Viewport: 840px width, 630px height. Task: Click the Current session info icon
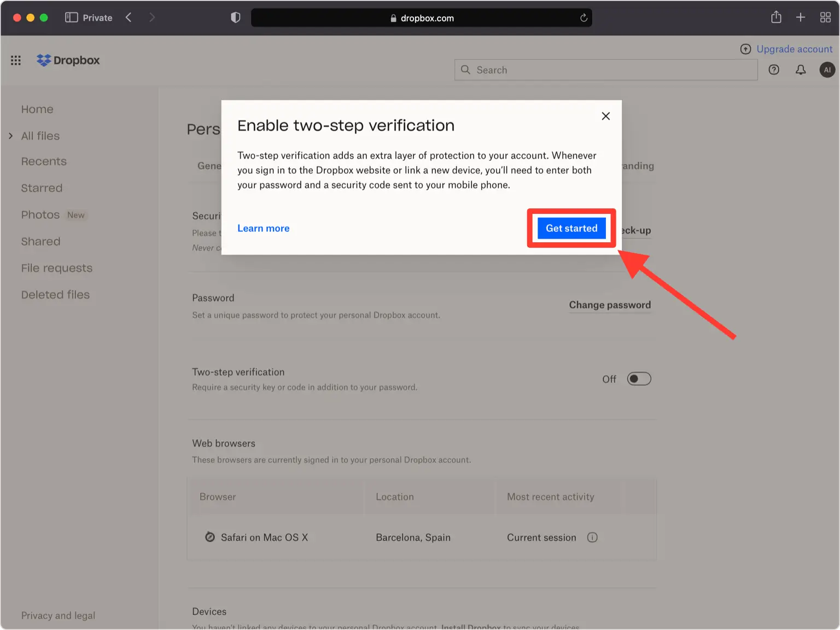click(592, 538)
